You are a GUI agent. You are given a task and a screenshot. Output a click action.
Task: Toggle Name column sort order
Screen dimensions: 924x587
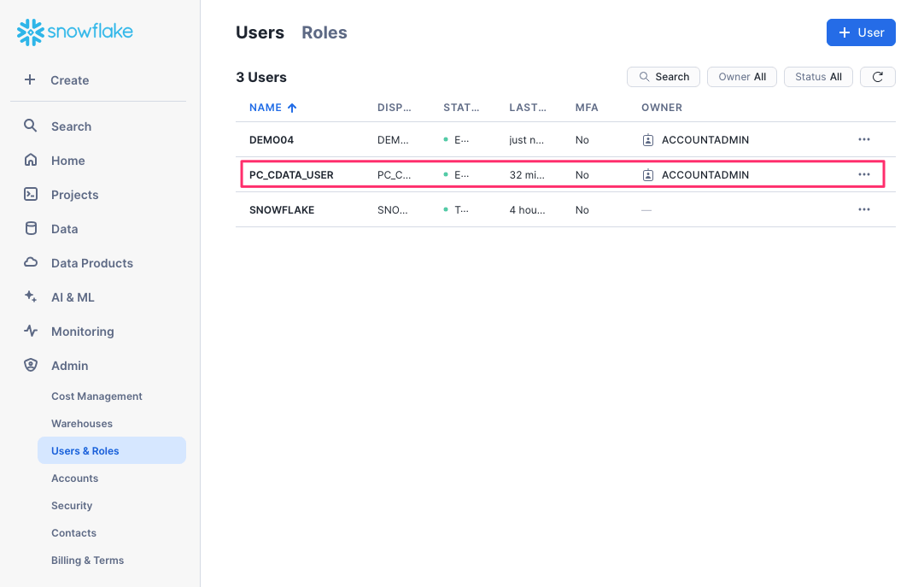(272, 108)
